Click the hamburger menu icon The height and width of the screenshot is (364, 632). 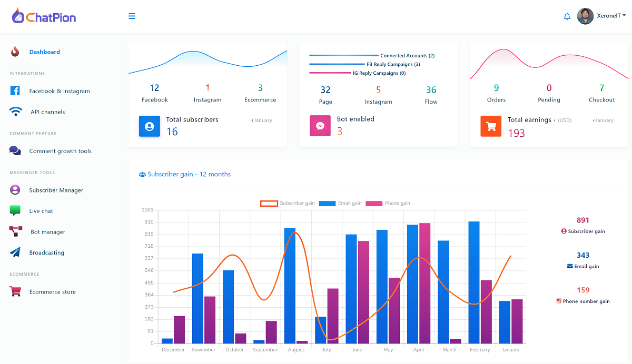click(x=132, y=16)
